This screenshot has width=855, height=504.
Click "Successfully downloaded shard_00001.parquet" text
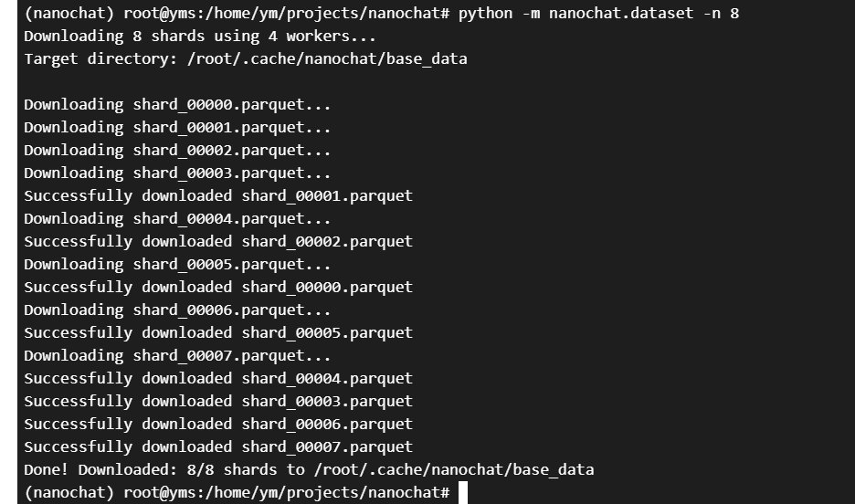pyautogui.click(x=218, y=196)
